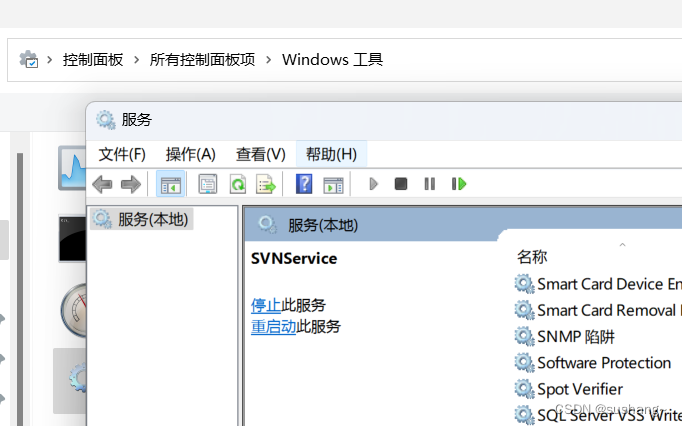Screen dimensions: 682x426
Task: Open the 操作(A) menu
Action: (x=191, y=154)
